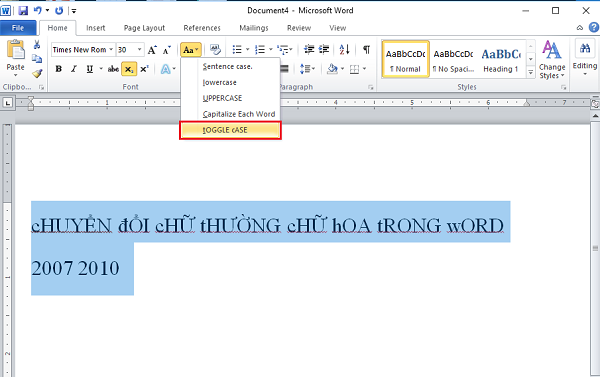Click the Multilevel List icon

click(283, 49)
